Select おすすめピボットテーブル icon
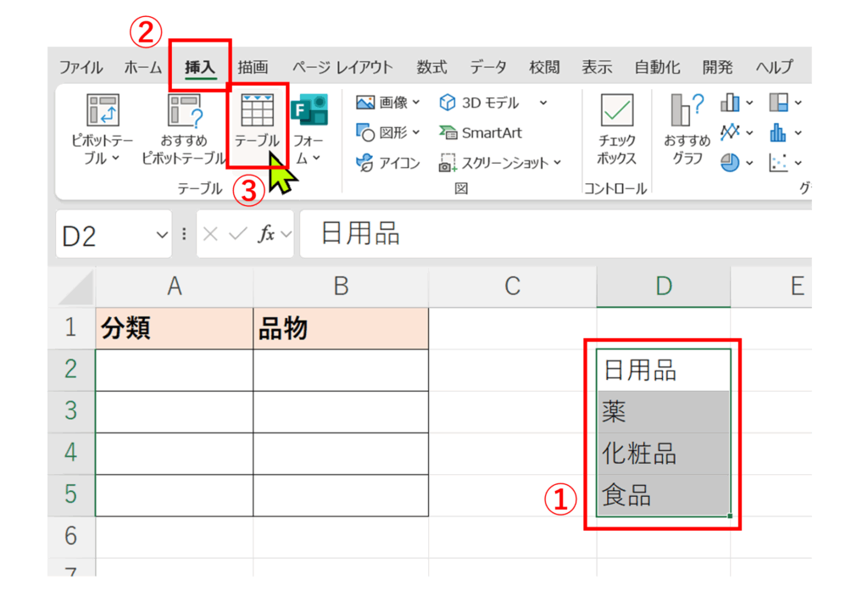Screen dimensions: 868x608 pos(184,125)
